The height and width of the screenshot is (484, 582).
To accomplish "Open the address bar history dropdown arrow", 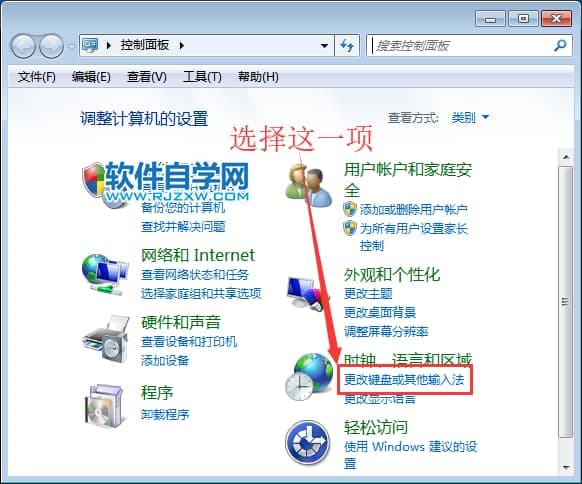I will click(324, 46).
